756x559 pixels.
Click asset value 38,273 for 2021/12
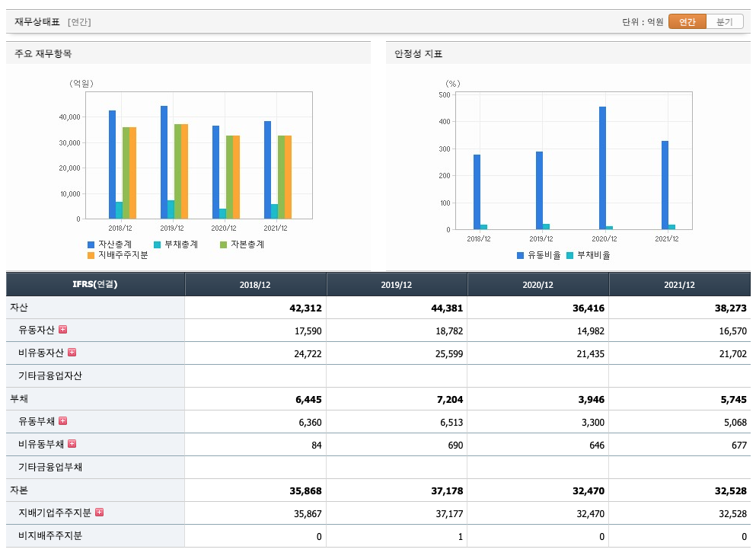coord(730,308)
